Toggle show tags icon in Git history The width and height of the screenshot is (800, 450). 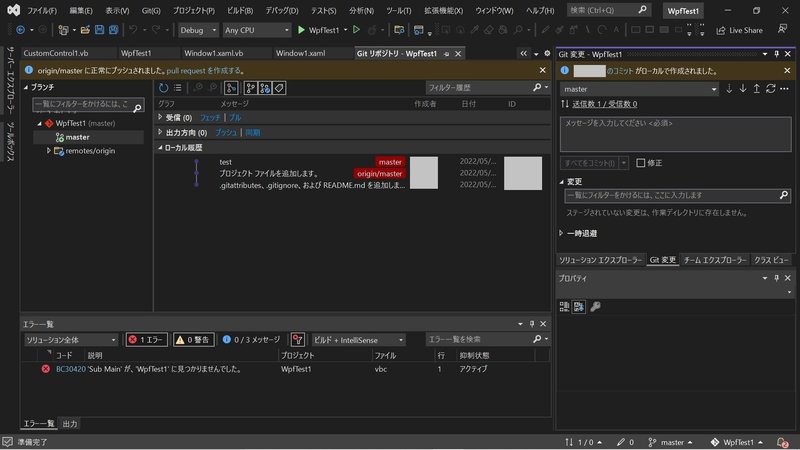279,88
